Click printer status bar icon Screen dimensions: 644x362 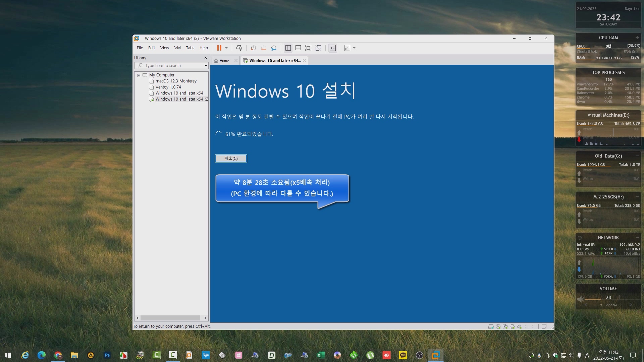(x=512, y=326)
